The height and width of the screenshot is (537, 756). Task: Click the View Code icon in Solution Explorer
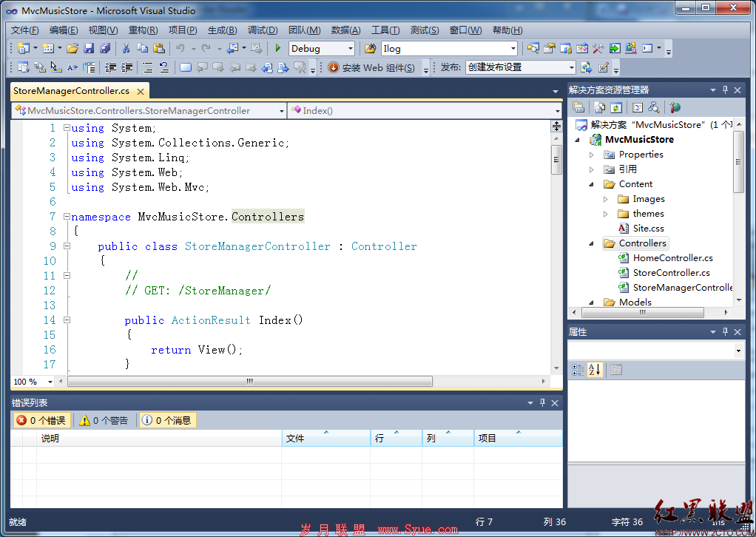pos(638,107)
